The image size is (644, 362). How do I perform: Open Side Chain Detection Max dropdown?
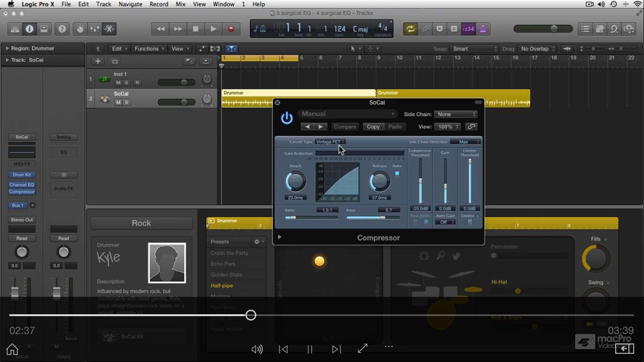tap(466, 142)
